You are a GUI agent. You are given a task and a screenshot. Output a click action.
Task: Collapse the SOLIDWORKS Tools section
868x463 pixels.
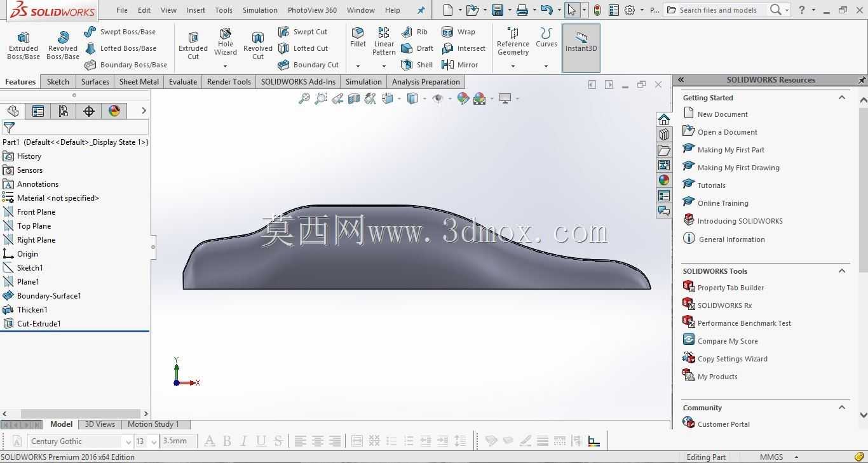842,271
